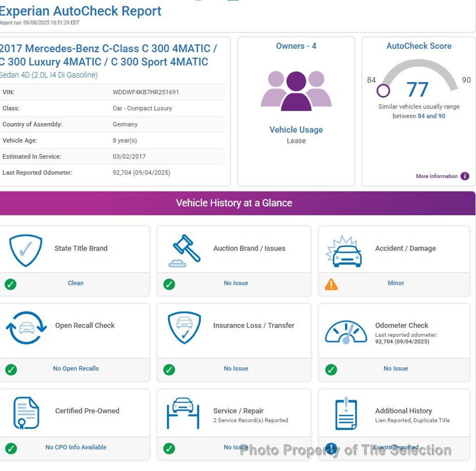The image size is (476, 471).
Task: Click the Accident / Damage car icon
Action: [344, 251]
